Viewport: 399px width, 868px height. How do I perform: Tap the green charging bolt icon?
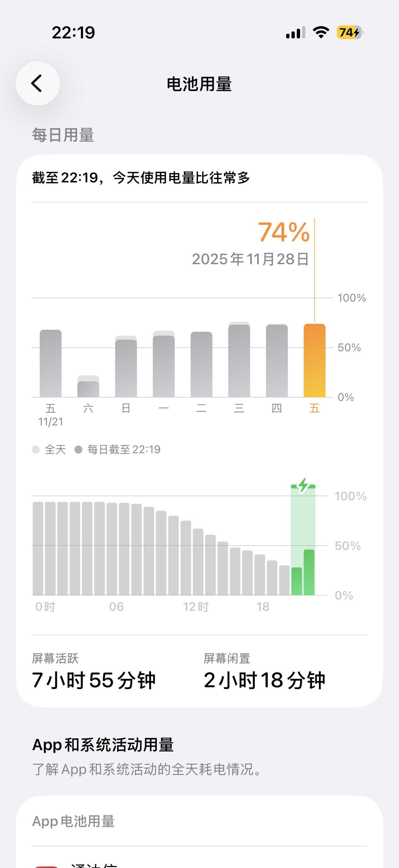pyautogui.click(x=303, y=486)
